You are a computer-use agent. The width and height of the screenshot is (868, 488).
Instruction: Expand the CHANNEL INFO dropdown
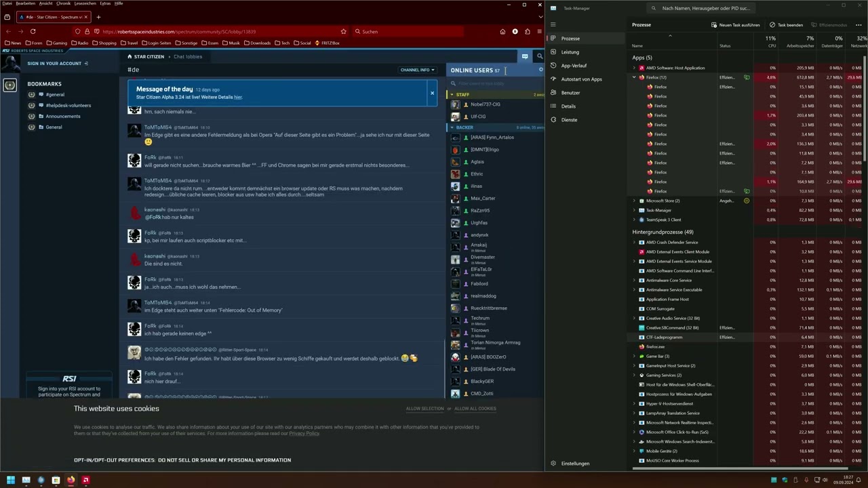click(418, 70)
